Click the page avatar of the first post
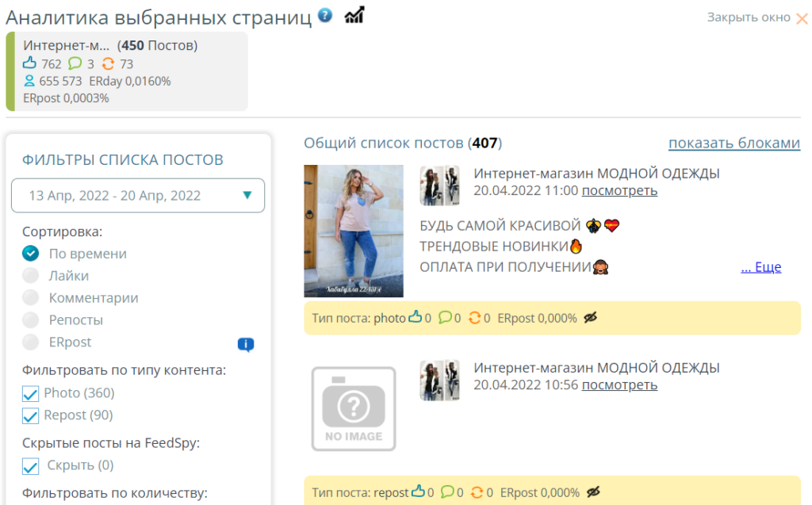This screenshot has width=812, height=505. click(439, 186)
